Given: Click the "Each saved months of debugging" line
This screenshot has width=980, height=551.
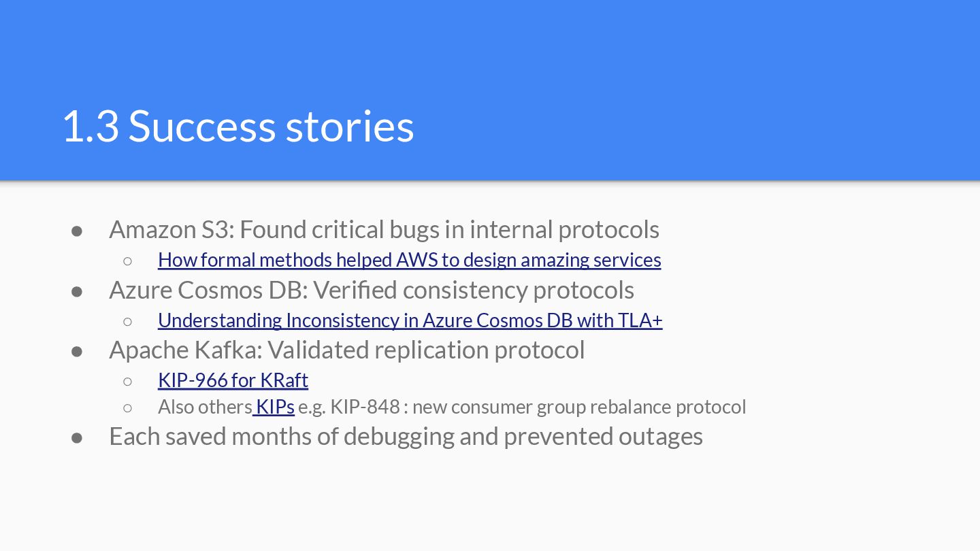Looking at the screenshot, I should pyautogui.click(x=406, y=436).
